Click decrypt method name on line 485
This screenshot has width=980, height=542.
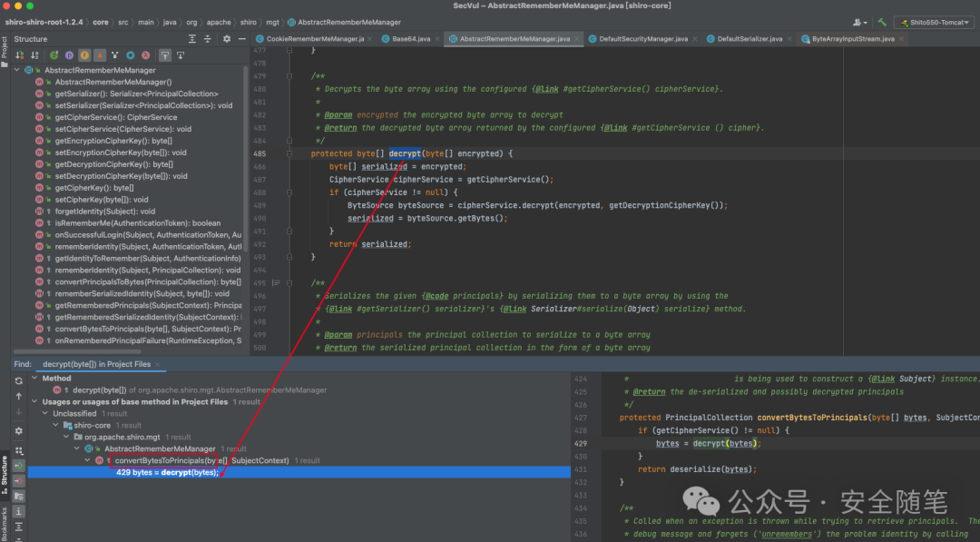[405, 153]
